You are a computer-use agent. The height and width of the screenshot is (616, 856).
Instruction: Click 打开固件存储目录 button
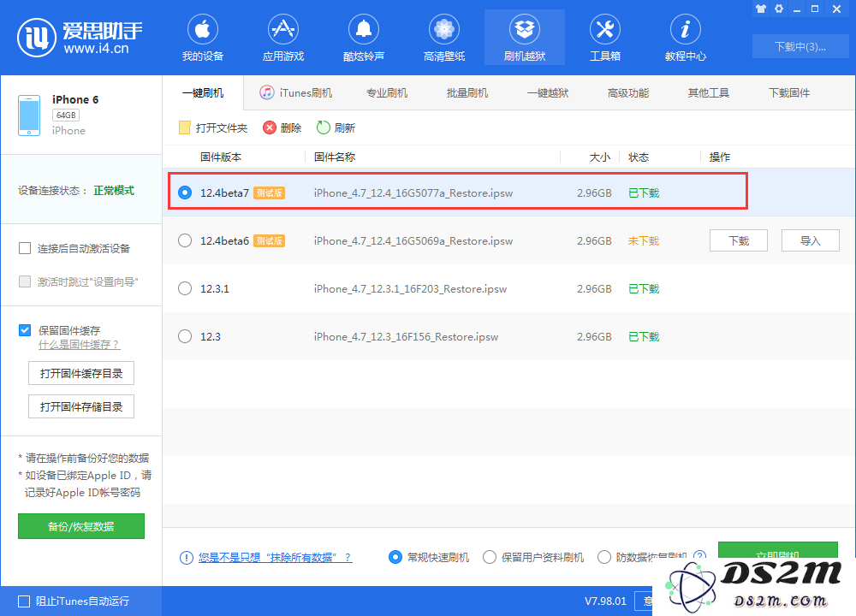(81, 406)
